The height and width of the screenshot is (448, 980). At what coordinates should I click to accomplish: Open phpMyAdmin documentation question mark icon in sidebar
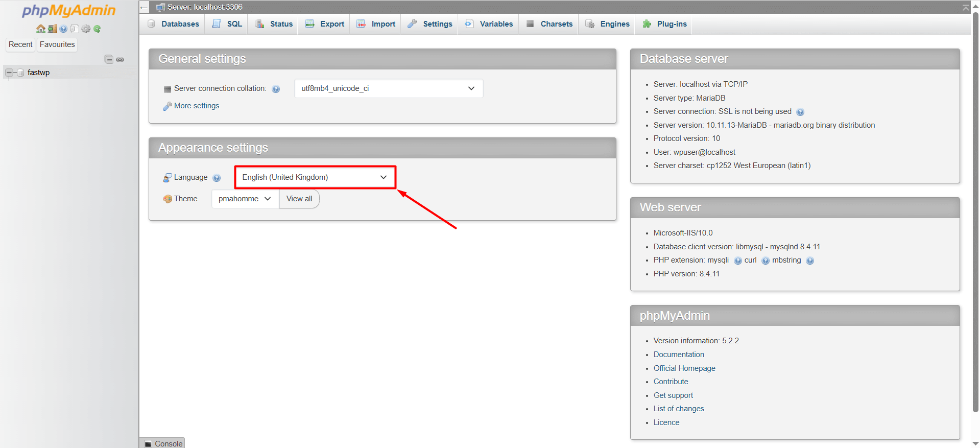(63, 29)
